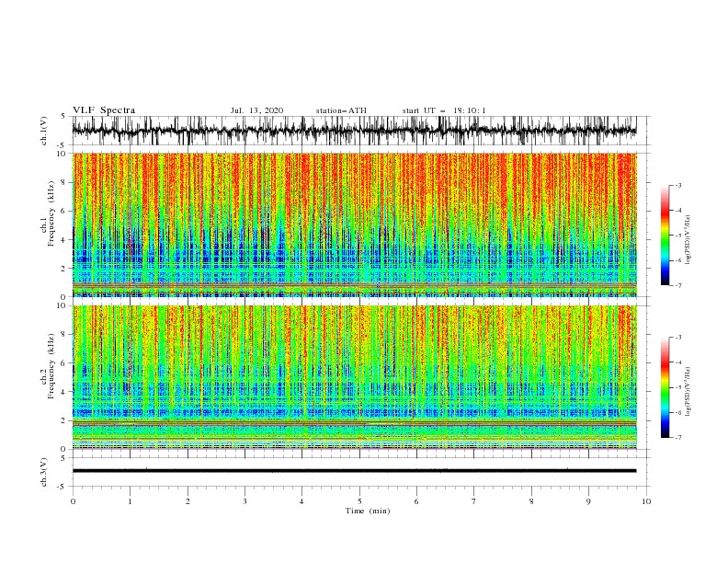The width and height of the screenshot is (728, 563).
Task: Click the time axis tick label "9"
Action: (x=588, y=501)
